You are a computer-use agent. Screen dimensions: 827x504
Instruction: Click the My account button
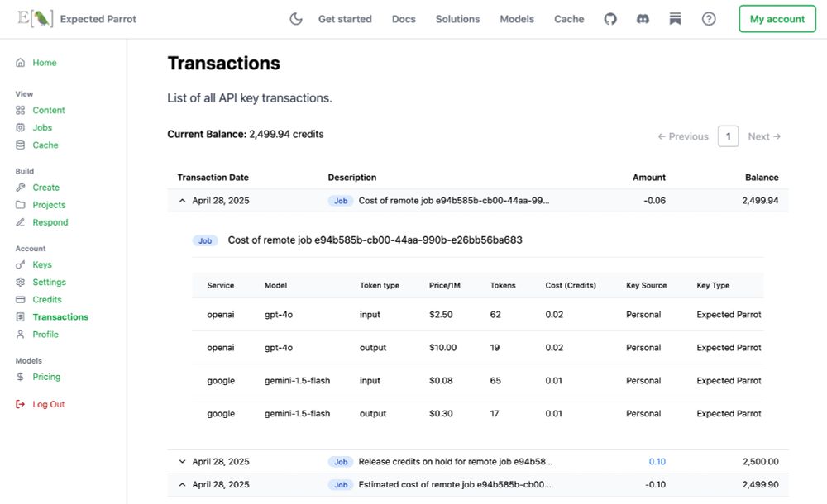(x=777, y=19)
